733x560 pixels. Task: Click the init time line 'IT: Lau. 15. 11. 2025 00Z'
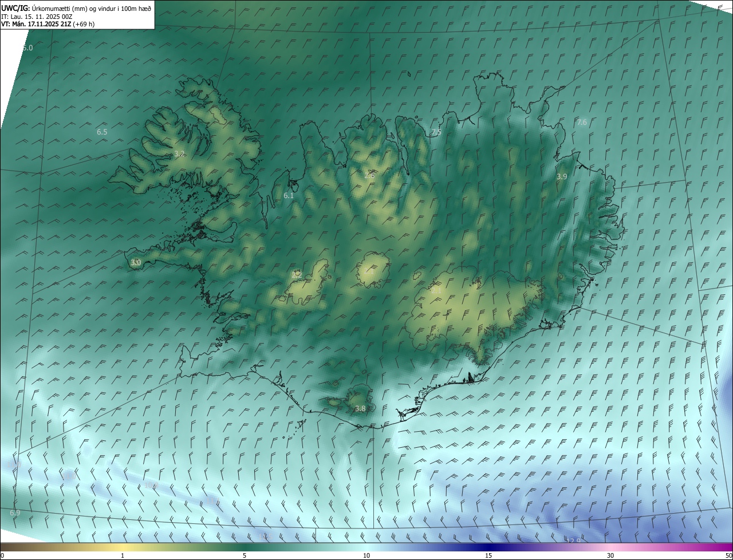(36, 16)
